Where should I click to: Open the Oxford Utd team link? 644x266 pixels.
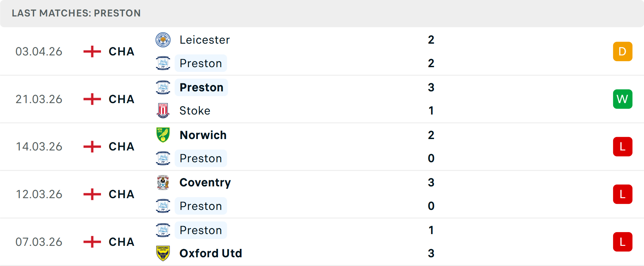[x=211, y=253]
